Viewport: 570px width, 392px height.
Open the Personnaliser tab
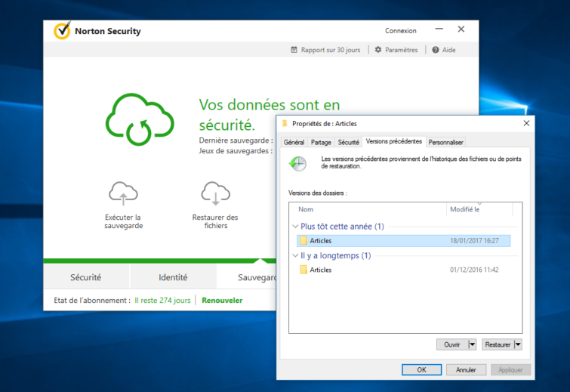pyautogui.click(x=445, y=142)
